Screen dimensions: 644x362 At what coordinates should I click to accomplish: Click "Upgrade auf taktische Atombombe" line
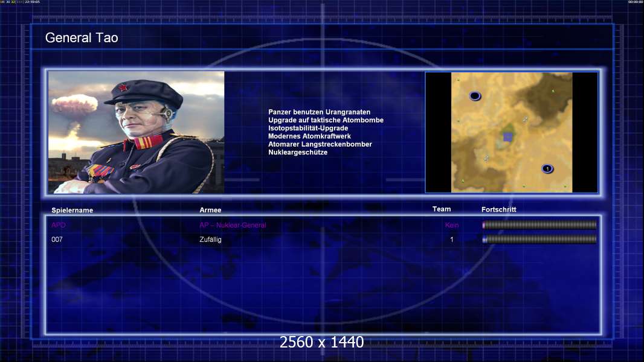[x=326, y=120]
